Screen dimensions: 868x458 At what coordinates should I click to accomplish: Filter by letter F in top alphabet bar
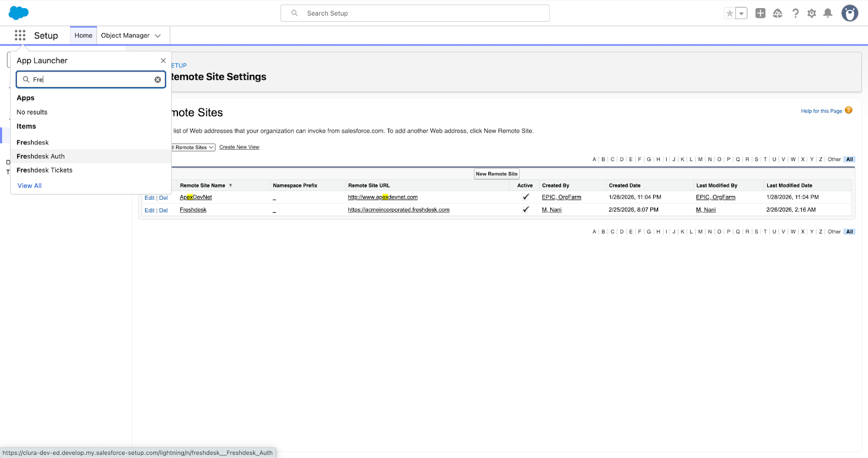[x=640, y=160]
